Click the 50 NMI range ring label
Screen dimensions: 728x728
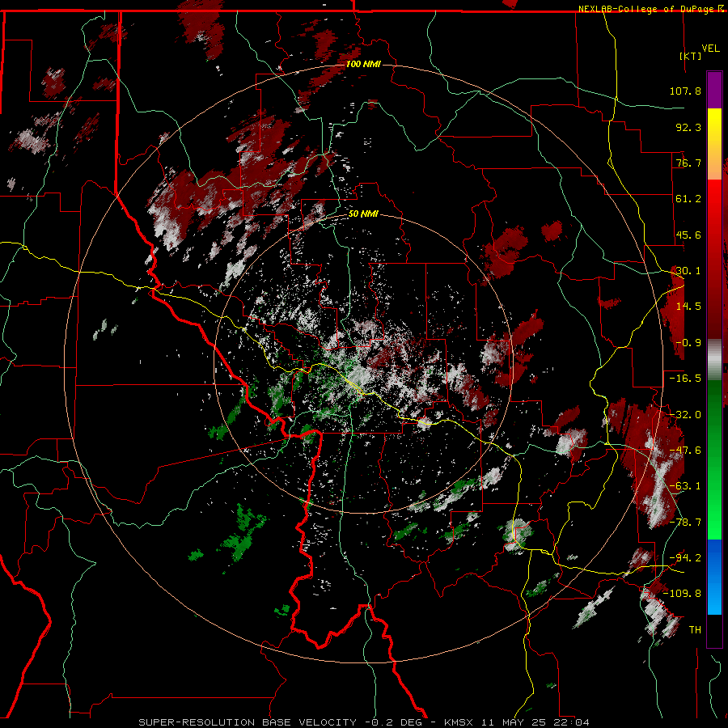(363, 214)
